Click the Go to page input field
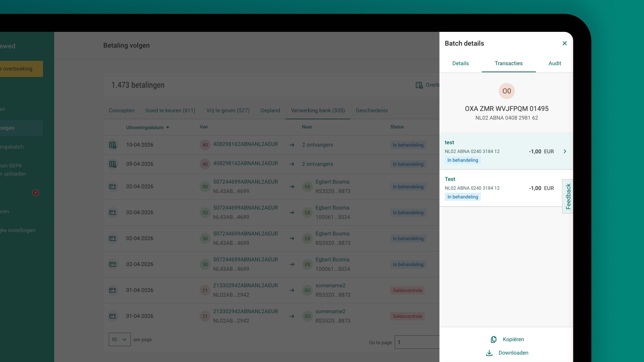 tap(417, 342)
